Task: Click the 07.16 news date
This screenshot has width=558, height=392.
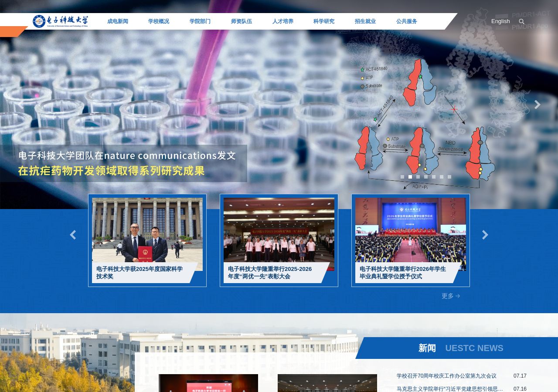Action: pyautogui.click(x=520, y=389)
